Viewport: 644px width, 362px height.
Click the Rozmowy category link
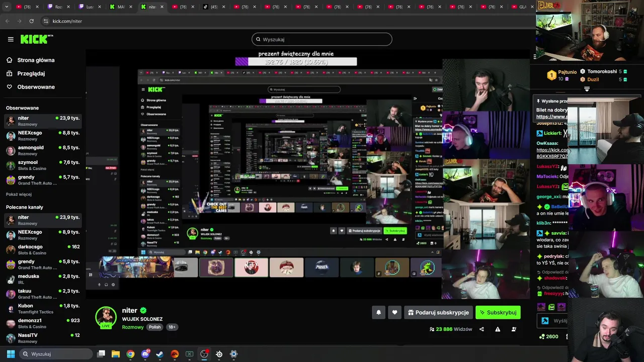(x=132, y=327)
